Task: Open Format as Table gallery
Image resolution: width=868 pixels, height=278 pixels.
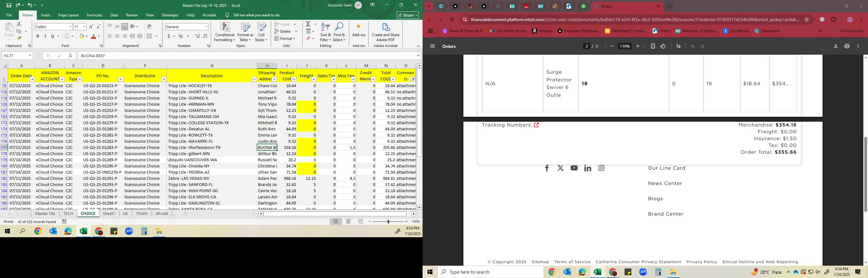Action: click(245, 32)
